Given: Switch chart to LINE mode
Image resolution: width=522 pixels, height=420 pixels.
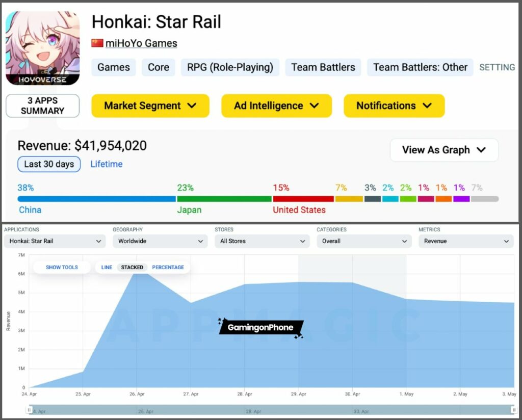Looking at the screenshot, I should point(107,267).
